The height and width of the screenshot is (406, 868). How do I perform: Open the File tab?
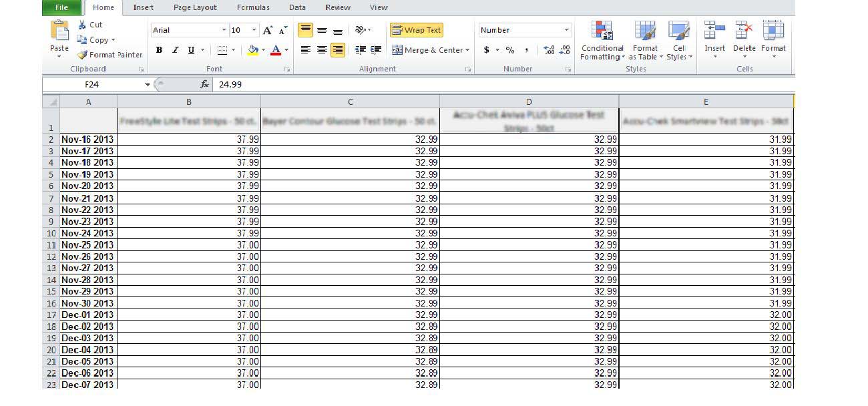coord(61,7)
